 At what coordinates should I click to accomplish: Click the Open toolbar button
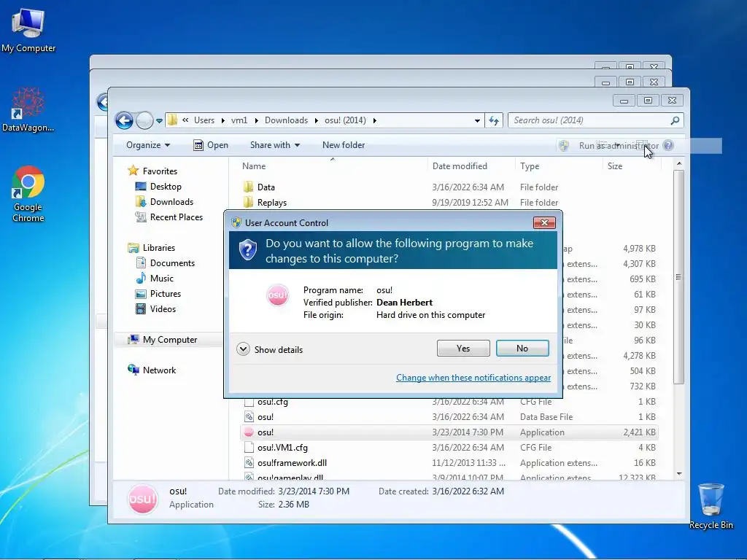[211, 145]
